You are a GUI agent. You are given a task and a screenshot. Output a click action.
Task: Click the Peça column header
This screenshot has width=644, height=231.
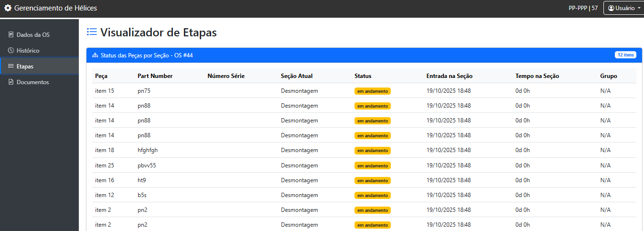click(x=101, y=76)
